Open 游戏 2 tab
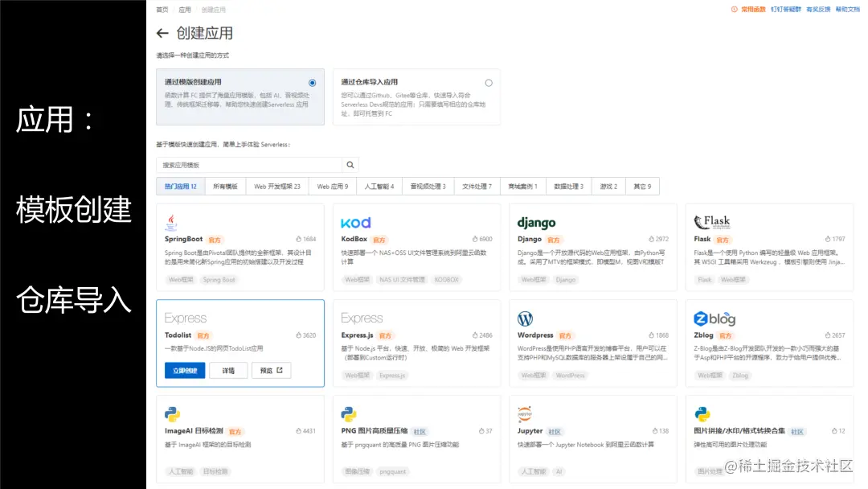Image resolution: width=868 pixels, height=489 pixels. pos(608,187)
